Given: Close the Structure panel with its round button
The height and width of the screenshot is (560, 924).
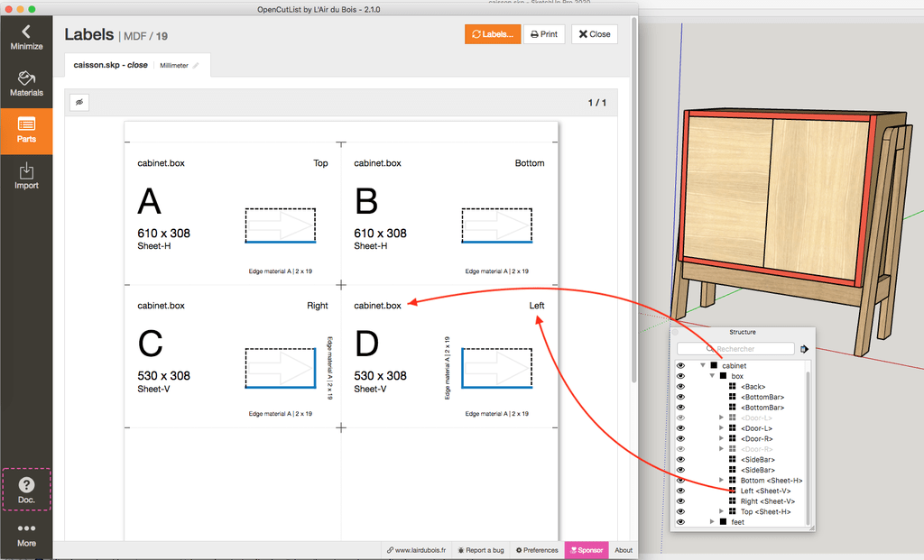Looking at the screenshot, I should (x=675, y=332).
